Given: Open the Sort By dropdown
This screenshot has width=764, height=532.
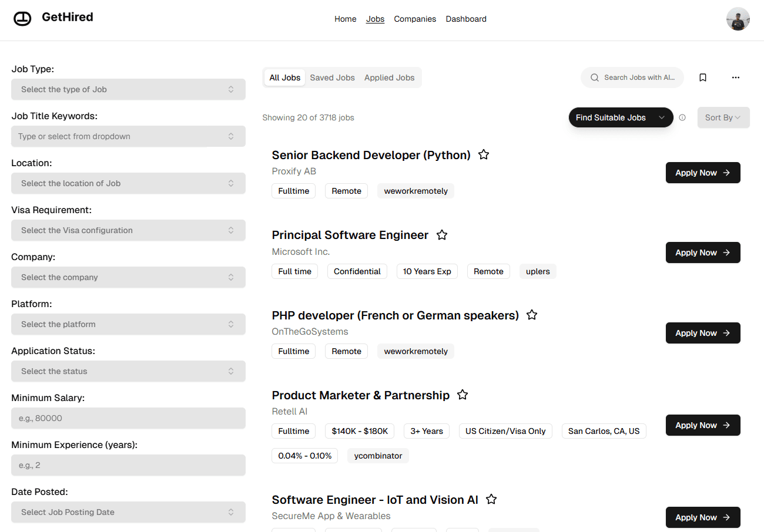Looking at the screenshot, I should pyautogui.click(x=723, y=117).
